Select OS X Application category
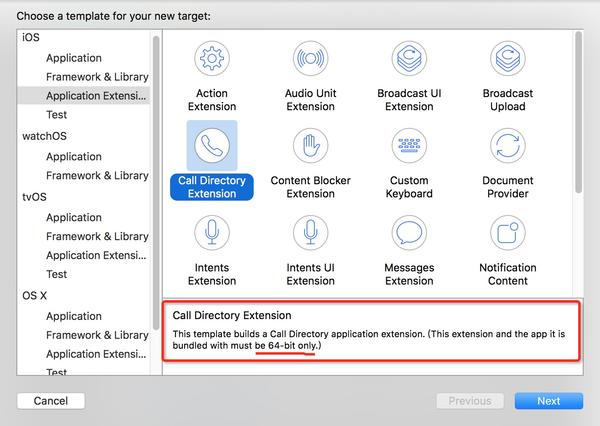 tap(74, 316)
